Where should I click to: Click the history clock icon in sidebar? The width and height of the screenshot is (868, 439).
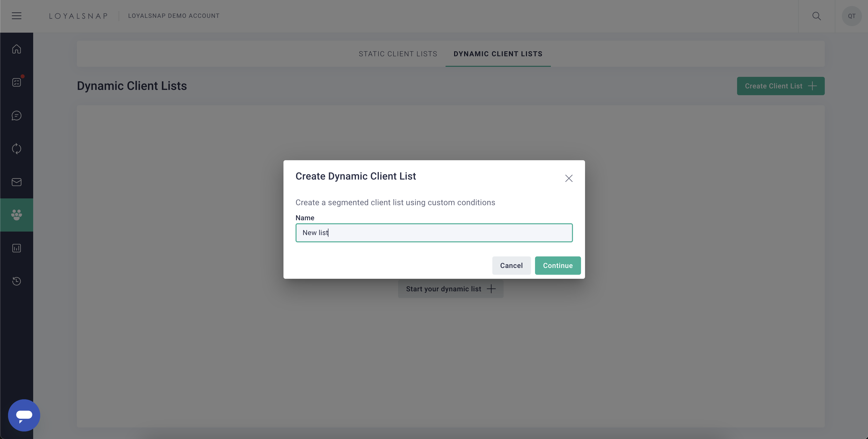coord(17,281)
